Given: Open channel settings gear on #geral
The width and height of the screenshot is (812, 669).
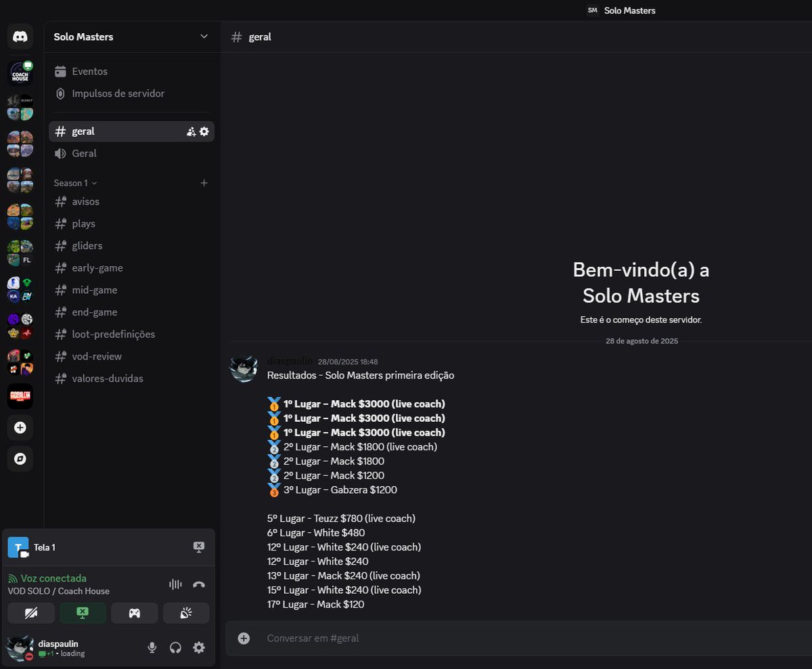Looking at the screenshot, I should 204,131.
